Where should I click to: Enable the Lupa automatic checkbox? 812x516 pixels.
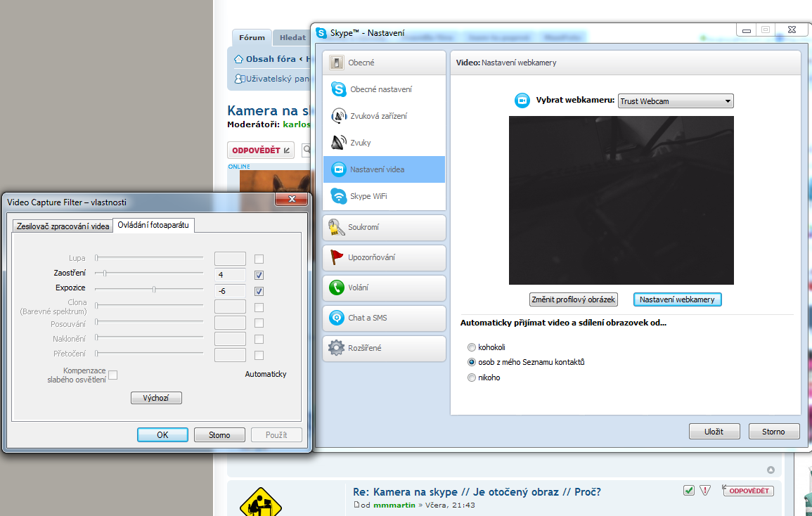(259, 259)
